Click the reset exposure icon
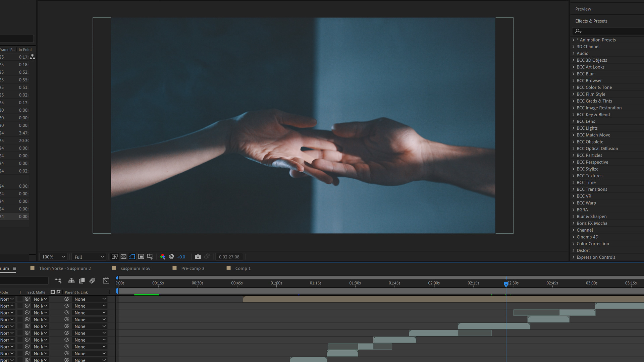Viewport: 644px width, 362px height. 171,257
